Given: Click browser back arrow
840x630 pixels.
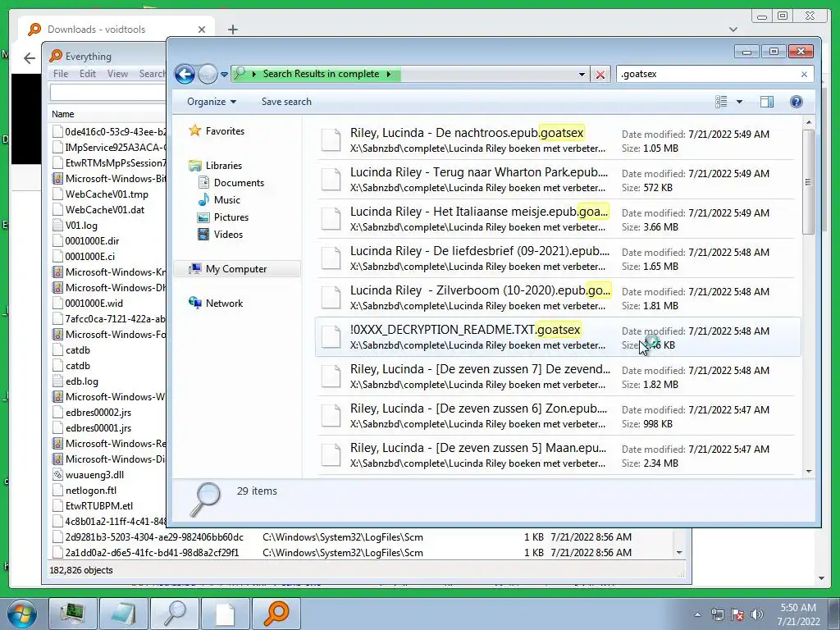Looking at the screenshot, I should [x=30, y=58].
